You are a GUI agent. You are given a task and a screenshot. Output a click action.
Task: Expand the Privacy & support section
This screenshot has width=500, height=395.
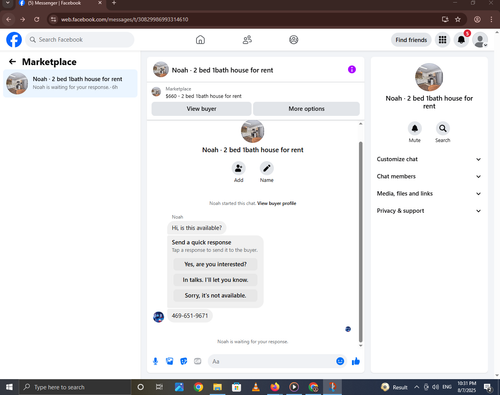click(429, 211)
